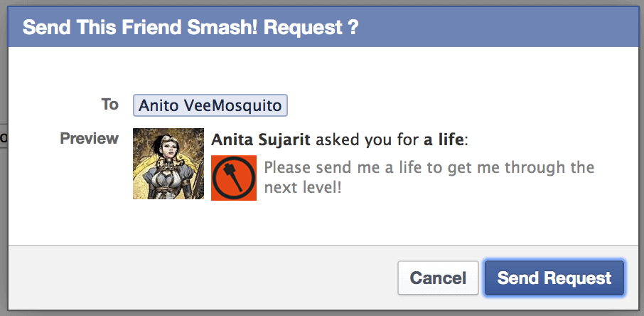Click the partially hidden element behind dialog's left edge
The height and width of the screenshot is (316, 644).
(x=4, y=138)
